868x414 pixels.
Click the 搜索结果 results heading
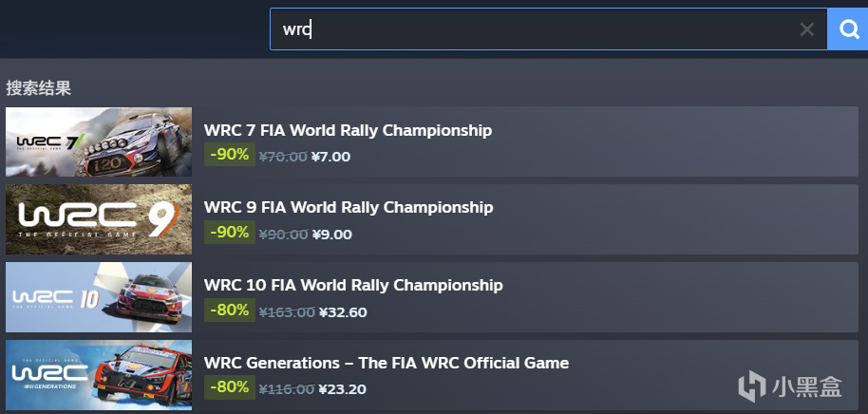[39, 88]
